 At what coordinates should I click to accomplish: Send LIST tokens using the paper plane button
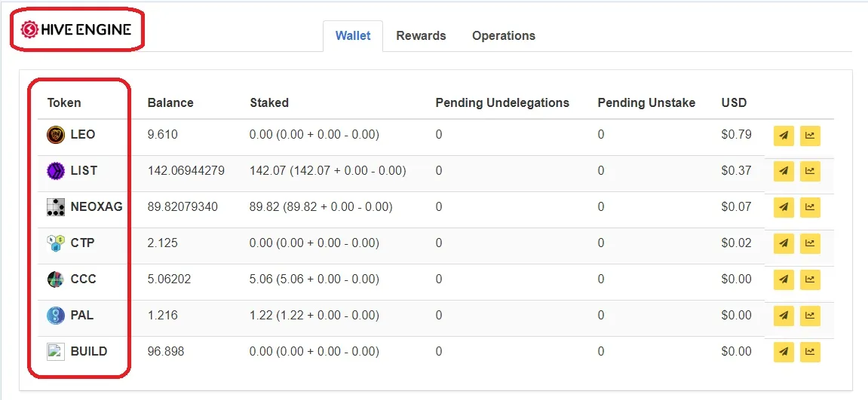point(784,172)
